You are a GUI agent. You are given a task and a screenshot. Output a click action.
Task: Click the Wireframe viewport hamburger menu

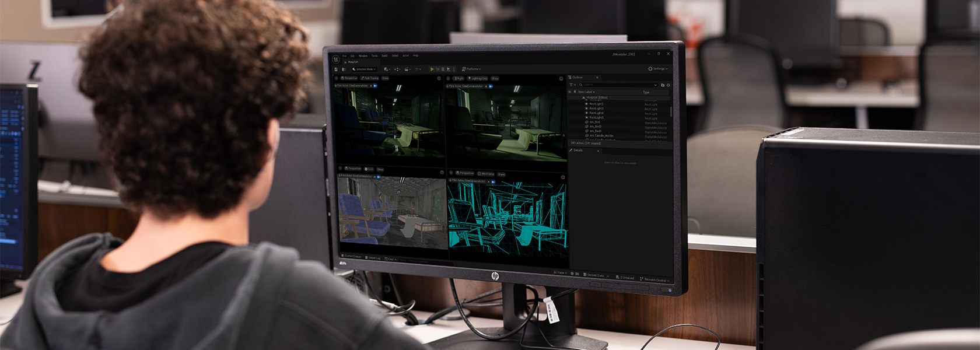coord(451,173)
